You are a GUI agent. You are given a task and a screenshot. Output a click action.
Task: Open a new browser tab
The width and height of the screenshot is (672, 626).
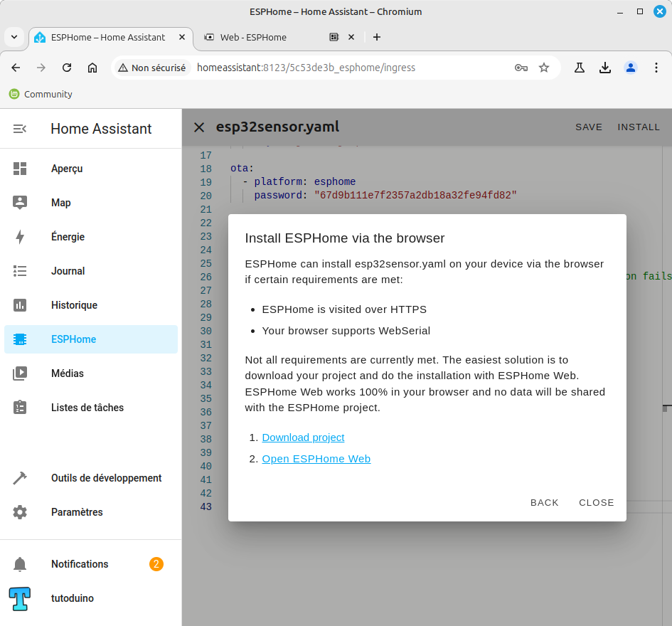pyautogui.click(x=377, y=37)
